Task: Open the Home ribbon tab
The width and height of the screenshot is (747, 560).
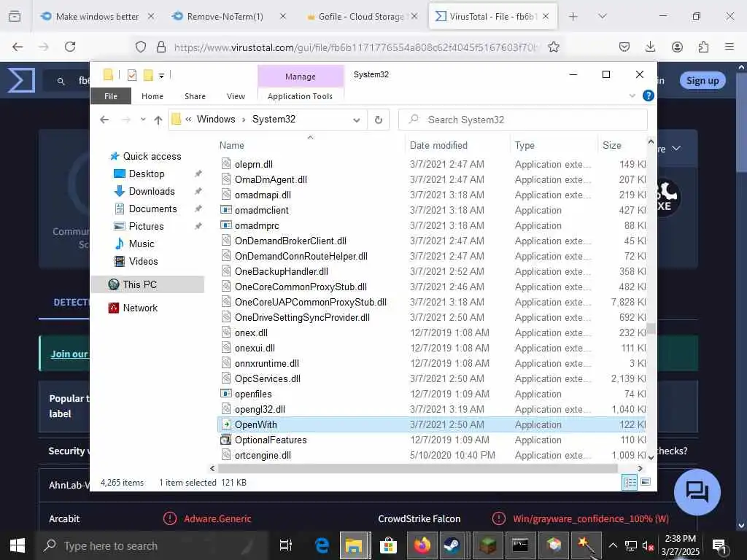Action: pos(152,96)
